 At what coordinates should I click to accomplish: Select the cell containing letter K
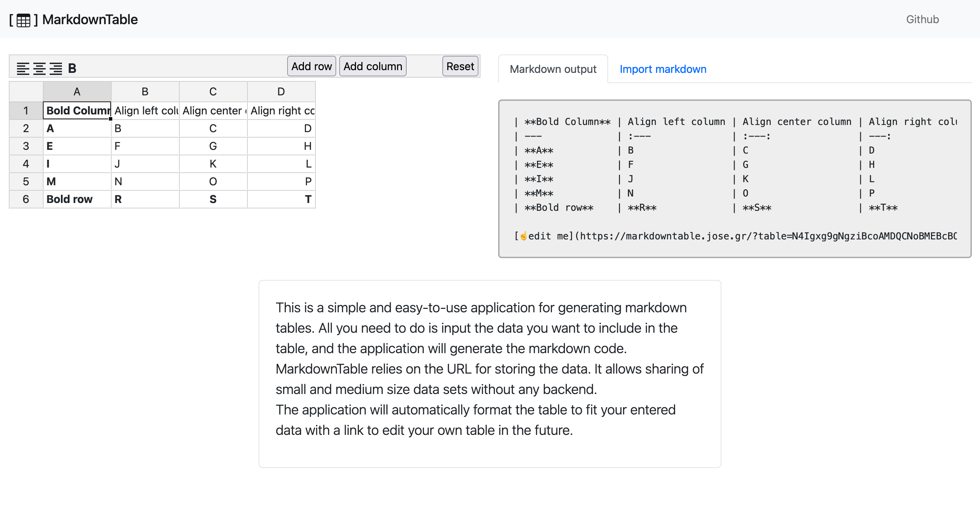coord(213,164)
